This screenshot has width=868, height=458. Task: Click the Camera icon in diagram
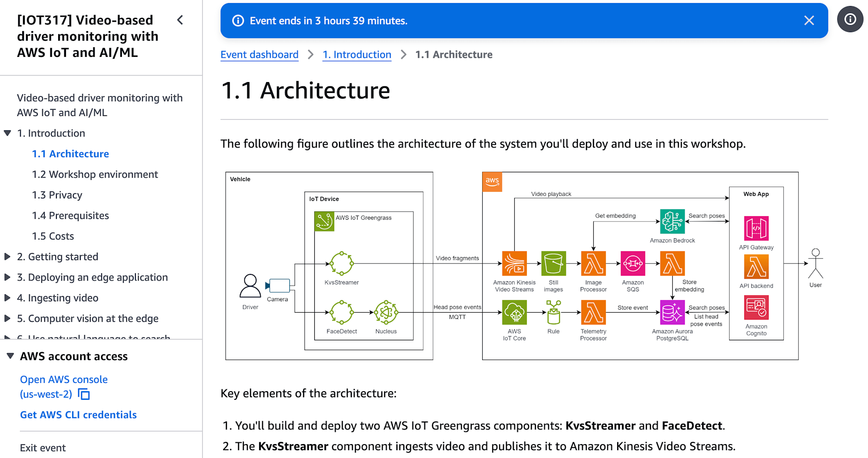278,285
